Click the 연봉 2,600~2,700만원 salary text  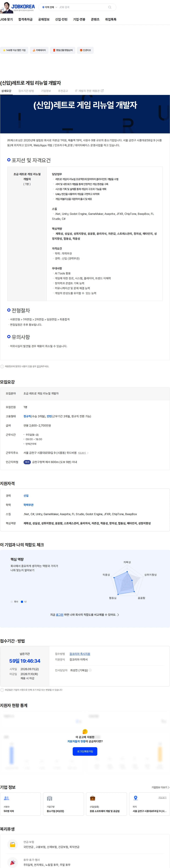[x=37, y=425]
